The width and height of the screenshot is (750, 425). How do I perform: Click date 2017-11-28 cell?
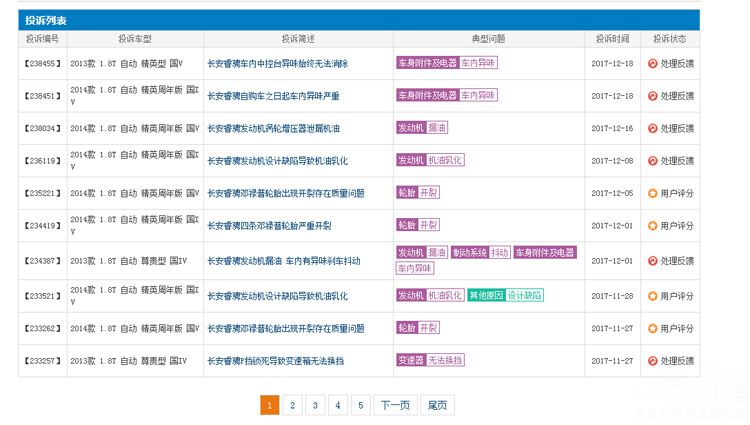pyautogui.click(x=612, y=296)
